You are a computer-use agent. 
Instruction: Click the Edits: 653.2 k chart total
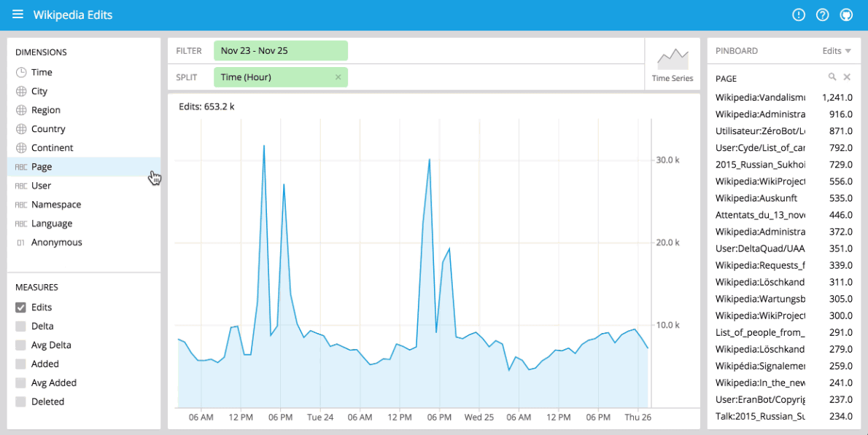coord(206,106)
